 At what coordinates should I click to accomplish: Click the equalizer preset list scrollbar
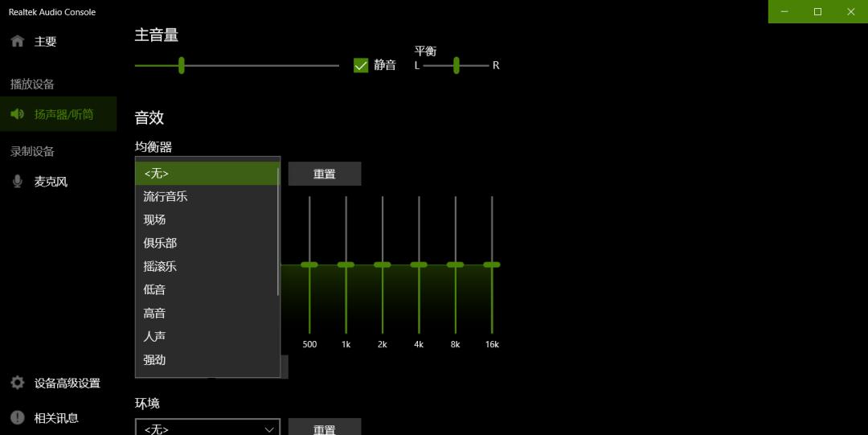[278, 232]
